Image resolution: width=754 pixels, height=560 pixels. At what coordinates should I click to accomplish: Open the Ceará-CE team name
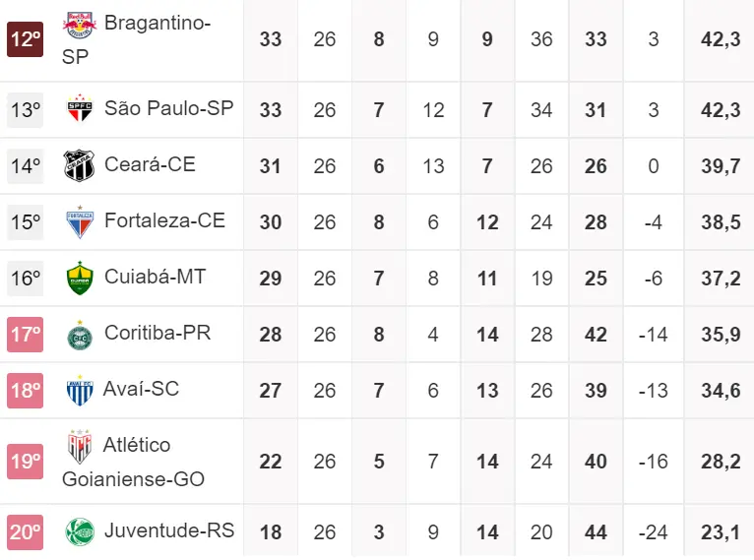coord(150,164)
